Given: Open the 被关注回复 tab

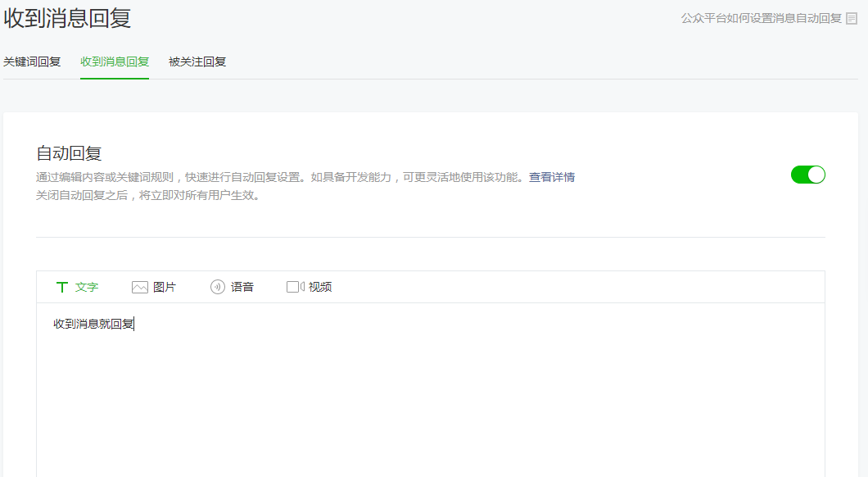Looking at the screenshot, I should click(x=197, y=61).
